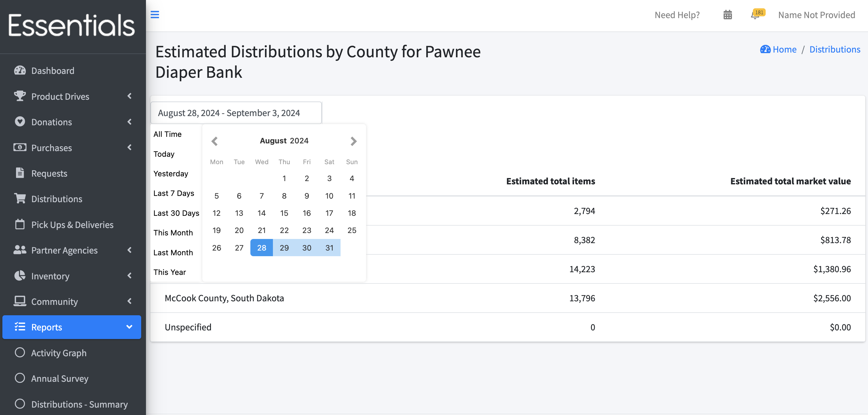Screen dimensions: 868x415
Task: Click the Partner Agencies people icon
Action: coord(20,250)
